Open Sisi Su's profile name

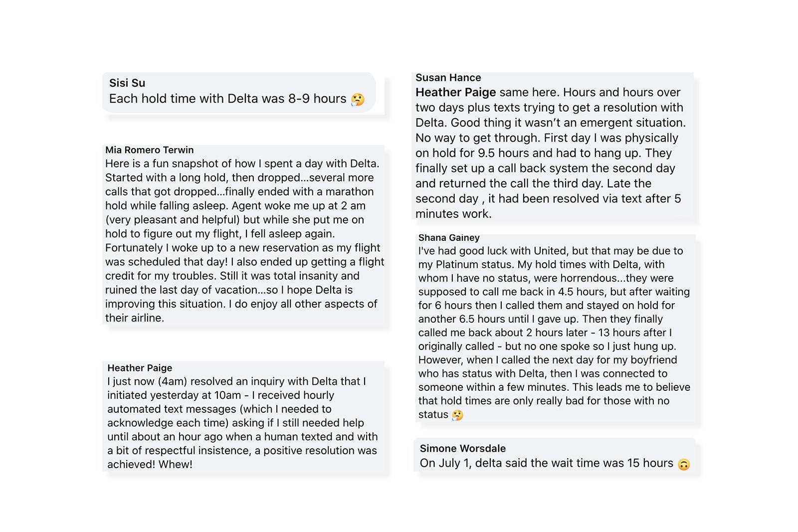coord(127,83)
